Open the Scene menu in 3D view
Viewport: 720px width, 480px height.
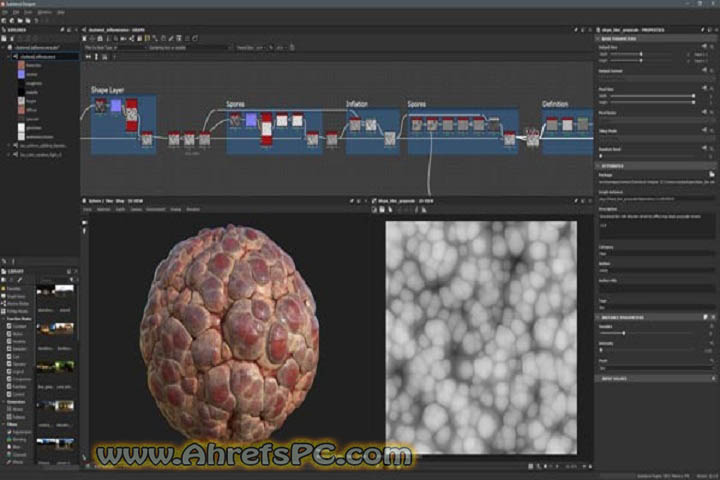coord(87,209)
